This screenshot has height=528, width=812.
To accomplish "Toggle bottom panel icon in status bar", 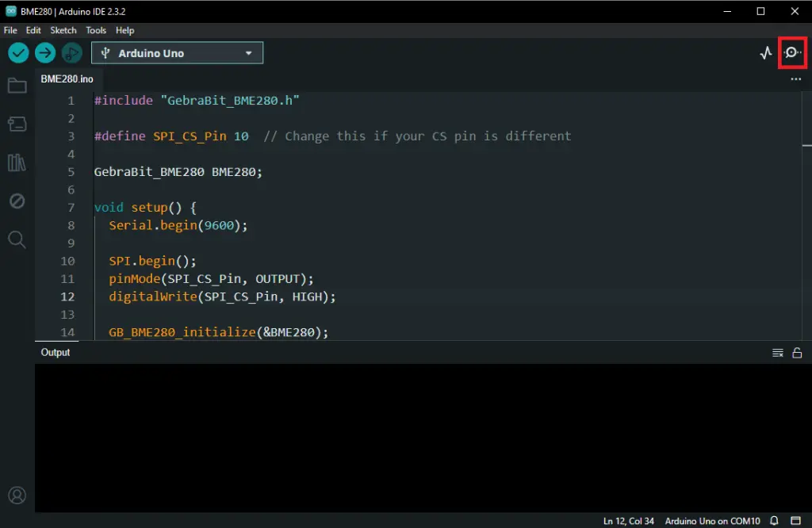I will [x=796, y=521].
